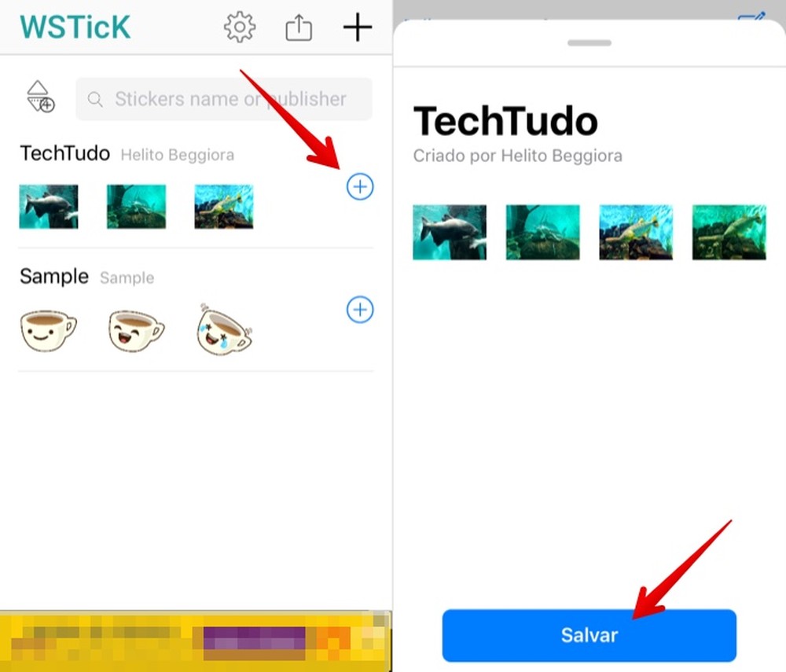Add Sample pack with circled plus
786x672 pixels.
[360, 310]
